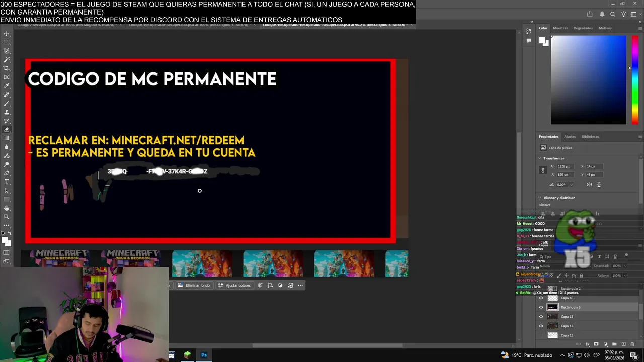This screenshot has height=362, width=644.
Task: Select the Eyedropper tool
Action: click(x=7, y=86)
